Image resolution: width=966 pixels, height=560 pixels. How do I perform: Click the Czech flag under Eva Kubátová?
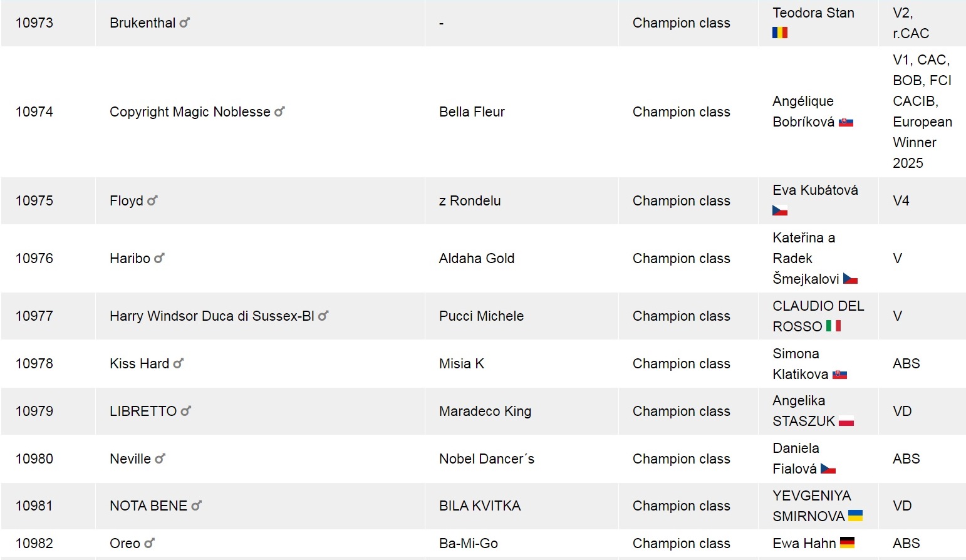pos(780,210)
